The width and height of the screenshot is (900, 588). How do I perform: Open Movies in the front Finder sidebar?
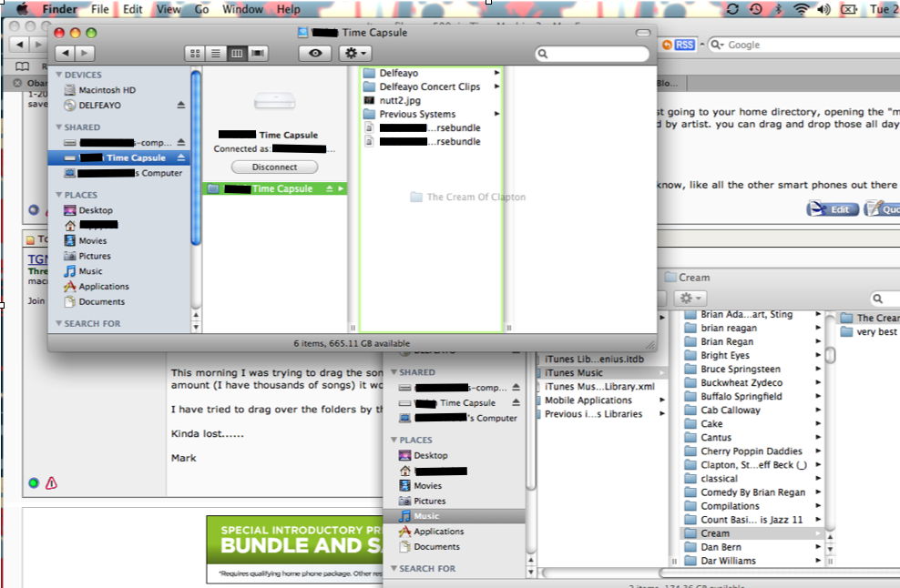point(92,241)
